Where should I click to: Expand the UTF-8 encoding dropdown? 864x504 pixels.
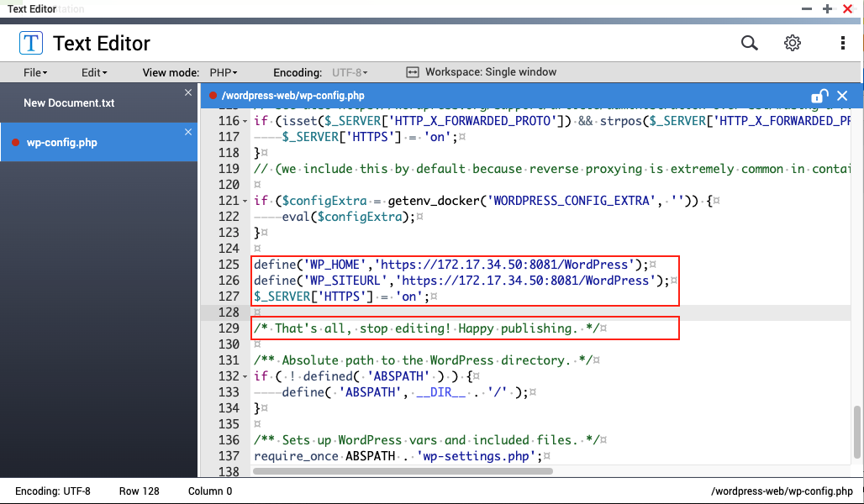[350, 73]
